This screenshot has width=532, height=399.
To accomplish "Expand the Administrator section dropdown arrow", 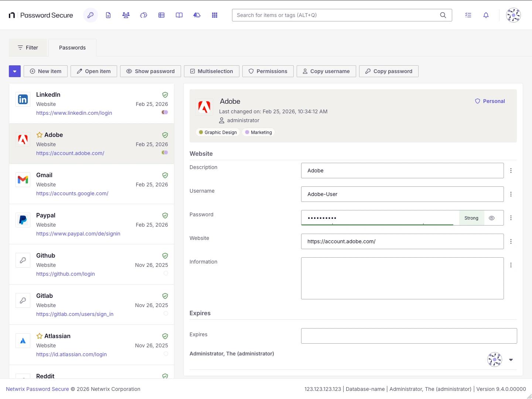I will pos(511,360).
